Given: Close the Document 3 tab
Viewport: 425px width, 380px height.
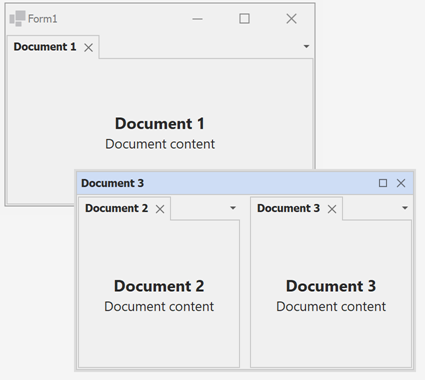Looking at the screenshot, I should click(x=332, y=209).
